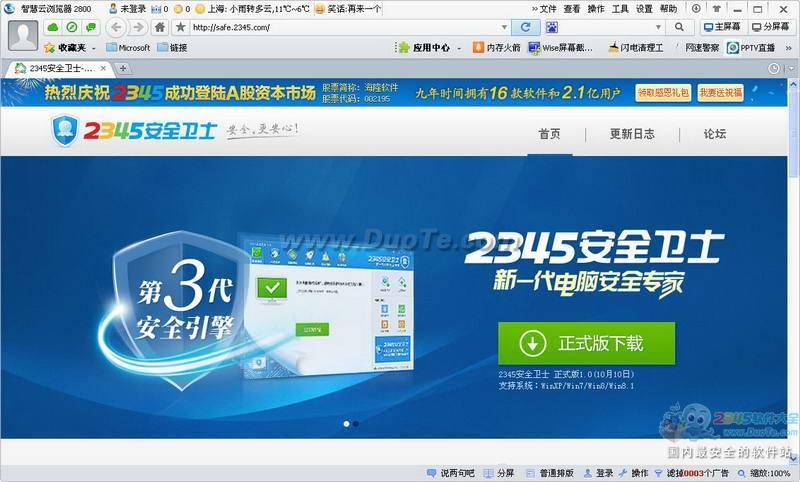The height and width of the screenshot is (482, 800).
Task: Click the 领取感恩礼包 banner button
Action: [x=663, y=92]
